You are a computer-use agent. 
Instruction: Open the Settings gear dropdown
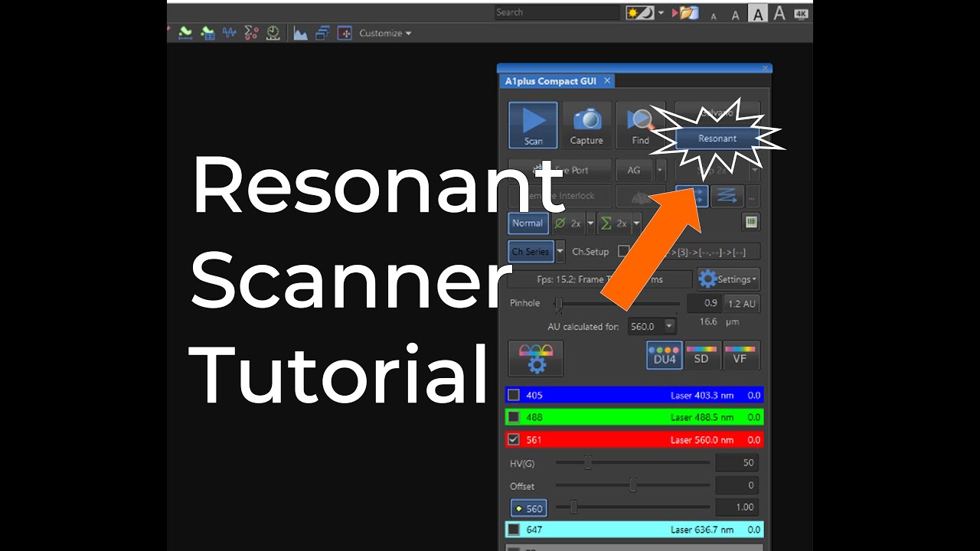(x=728, y=279)
